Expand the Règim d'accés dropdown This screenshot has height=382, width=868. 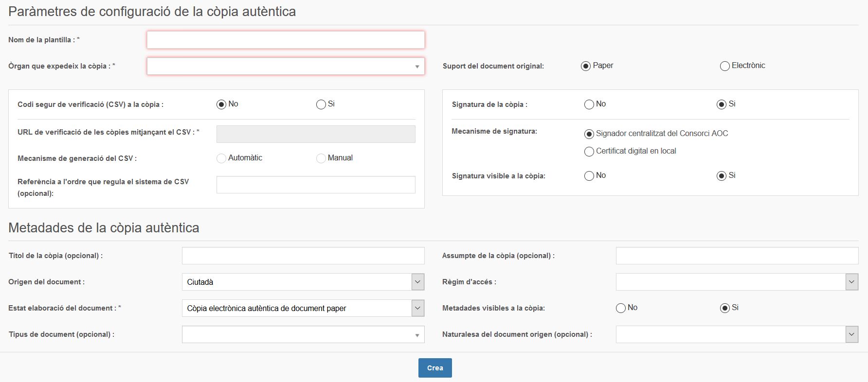[x=737, y=282]
